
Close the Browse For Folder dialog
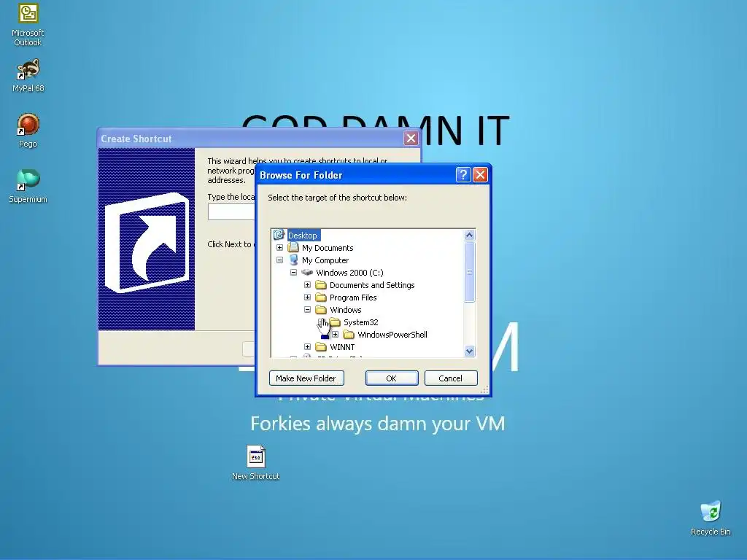(x=480, y=175)
